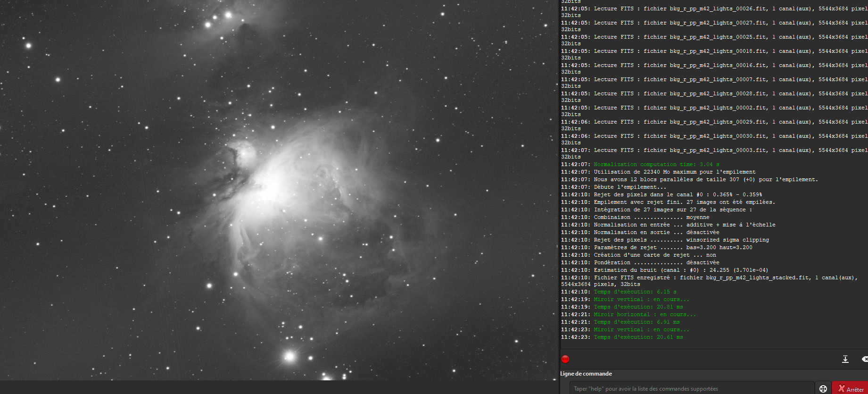The width and height of the screenshot is (868, 394).
Task: Select "Temps d'exécution: 6.91 ms" line
Action: [620, 322]
